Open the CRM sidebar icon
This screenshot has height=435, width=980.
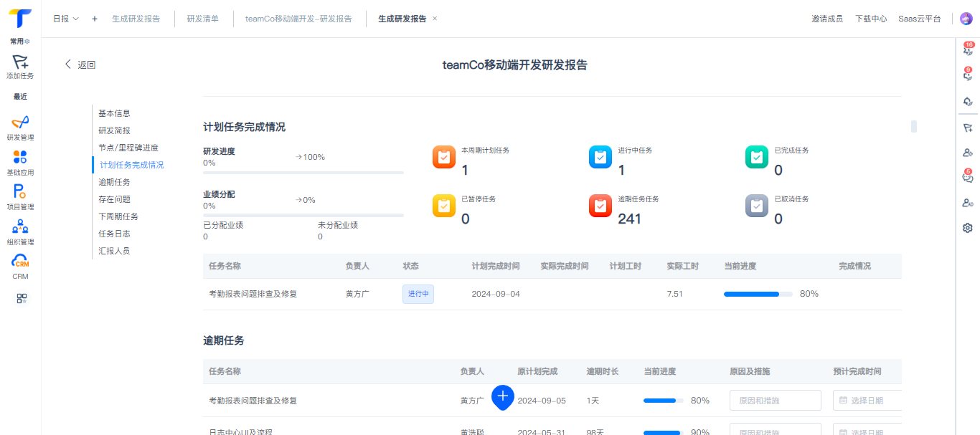point(20,267)
